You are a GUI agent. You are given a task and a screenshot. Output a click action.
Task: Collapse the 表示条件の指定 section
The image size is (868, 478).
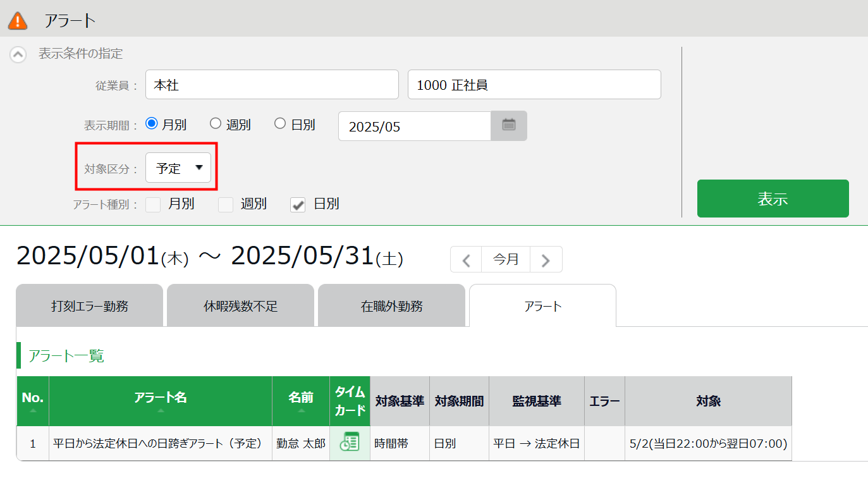coord(18,54)
